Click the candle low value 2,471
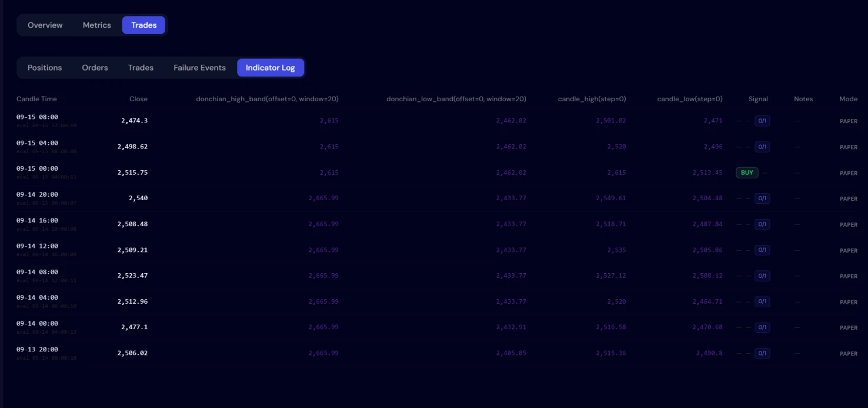The image size is (868, 408). (713, 121)
